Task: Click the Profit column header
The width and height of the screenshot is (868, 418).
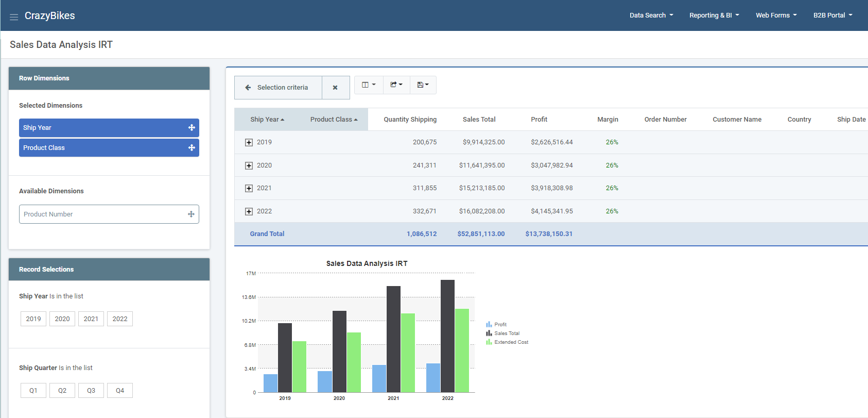Action: point(539,120)
